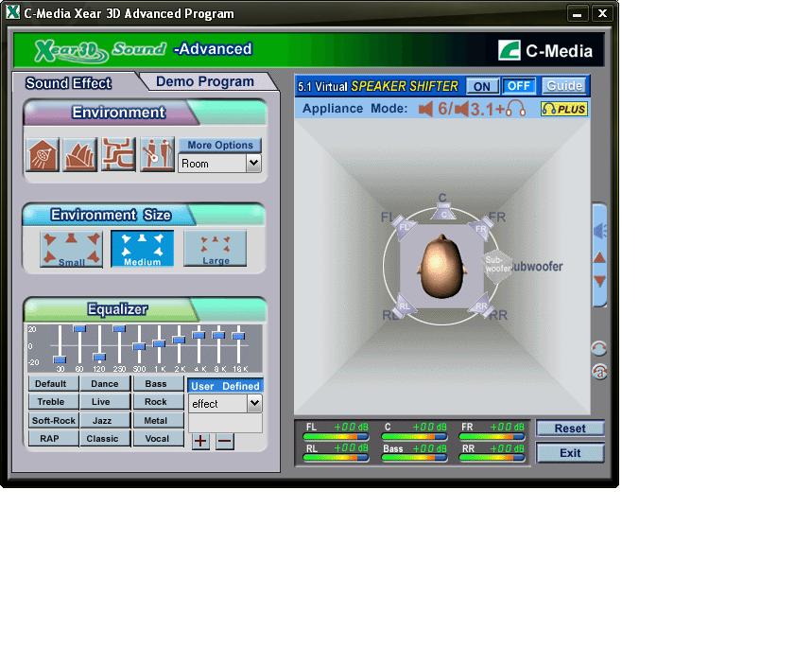The image size is (812, 647).
Task: Apply the Bass equalizer preset
Action: tap(158, 384)
